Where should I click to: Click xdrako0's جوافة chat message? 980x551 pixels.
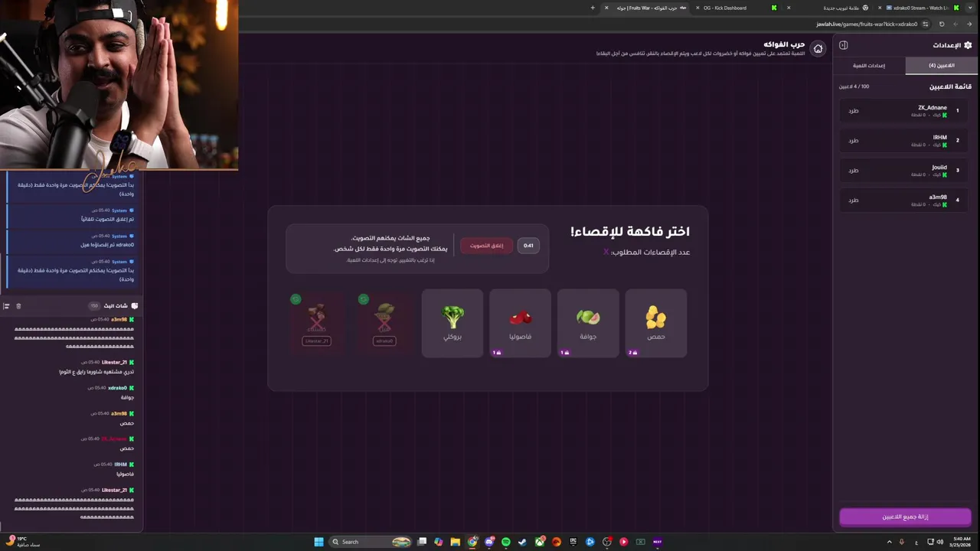click(127, 397)
